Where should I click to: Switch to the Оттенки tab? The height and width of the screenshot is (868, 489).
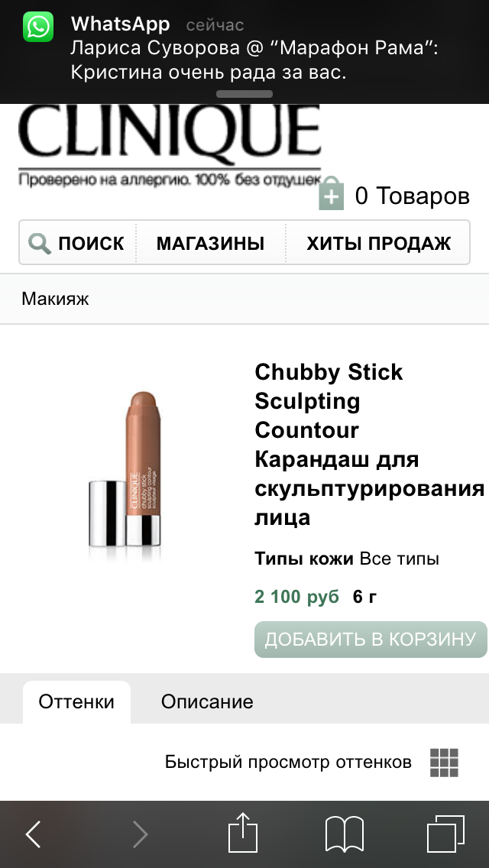(x=76, y=702)
